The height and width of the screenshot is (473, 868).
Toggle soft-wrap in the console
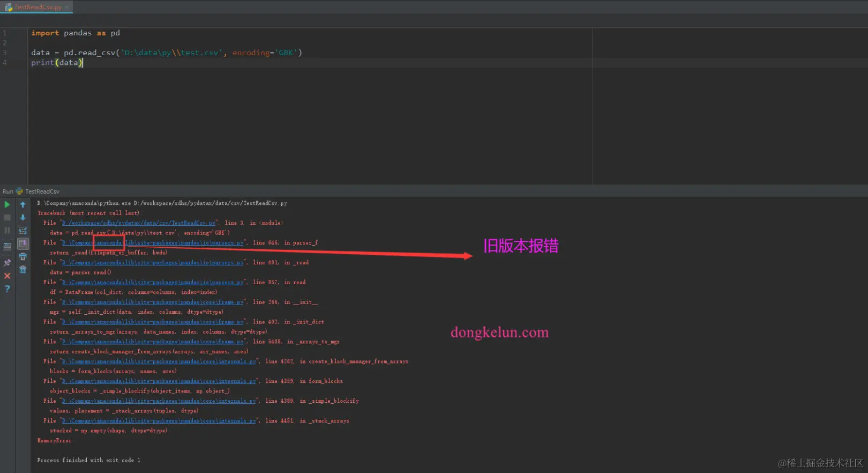click(23, 231)
